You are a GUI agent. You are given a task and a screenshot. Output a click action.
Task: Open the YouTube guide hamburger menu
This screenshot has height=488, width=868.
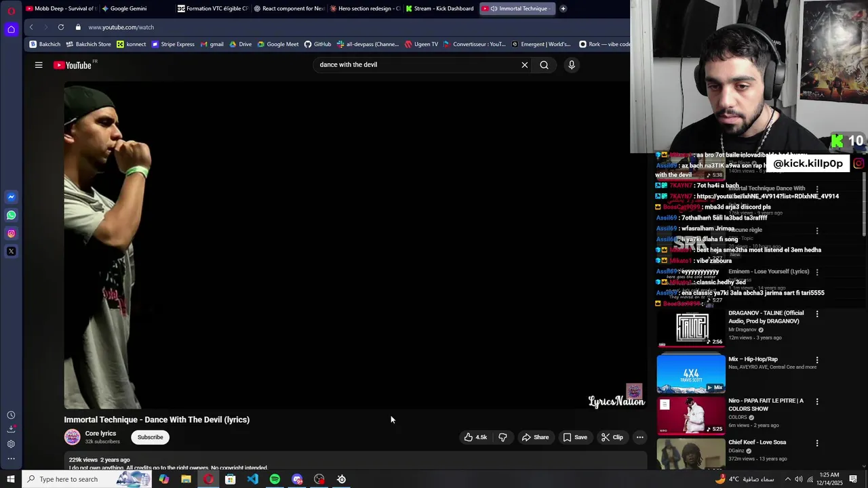39,65
